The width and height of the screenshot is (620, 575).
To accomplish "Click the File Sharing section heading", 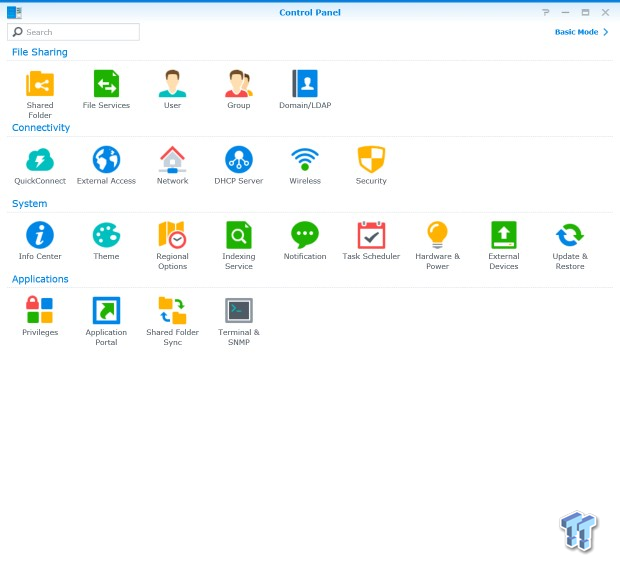I will click(x=40, y=52).
